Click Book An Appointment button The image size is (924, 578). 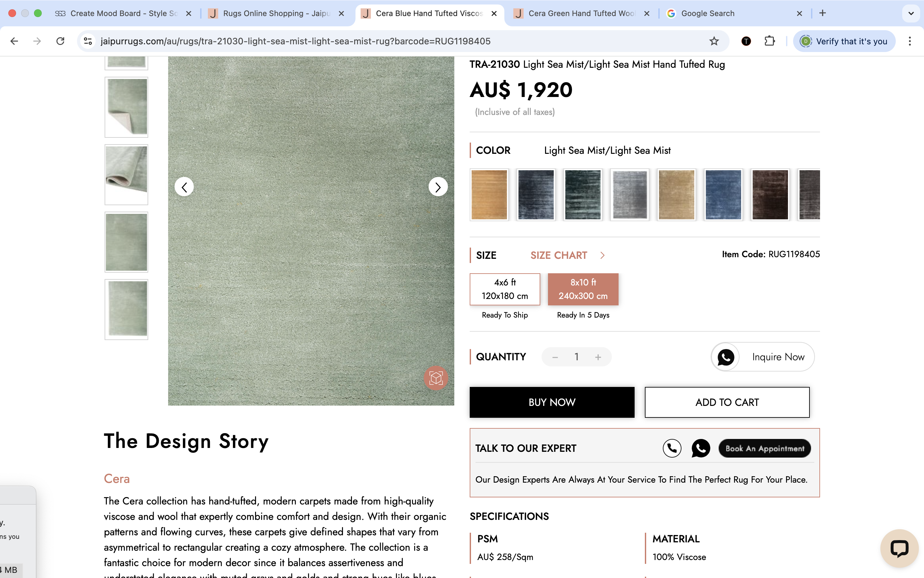765,448
